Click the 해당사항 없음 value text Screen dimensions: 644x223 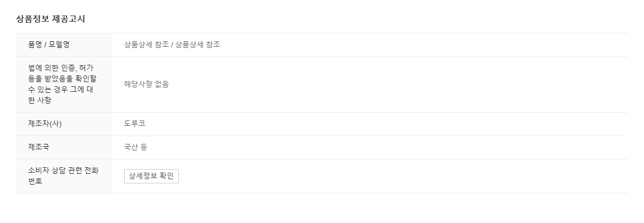tap(146, 85)
